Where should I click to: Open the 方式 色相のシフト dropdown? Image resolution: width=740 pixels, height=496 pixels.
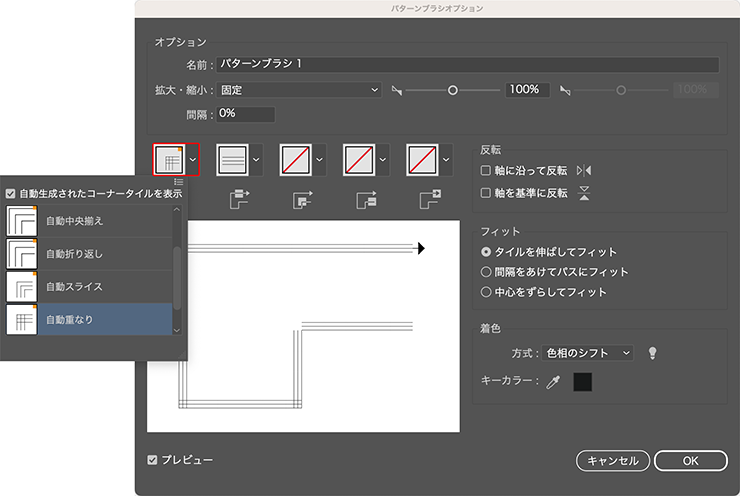click(x=587, y=353)
